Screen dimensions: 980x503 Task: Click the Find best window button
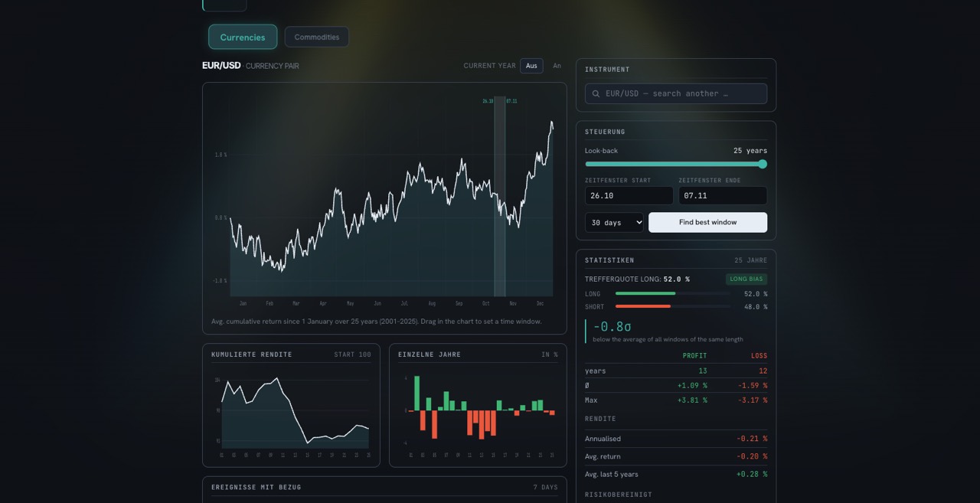tap(707, 223)
